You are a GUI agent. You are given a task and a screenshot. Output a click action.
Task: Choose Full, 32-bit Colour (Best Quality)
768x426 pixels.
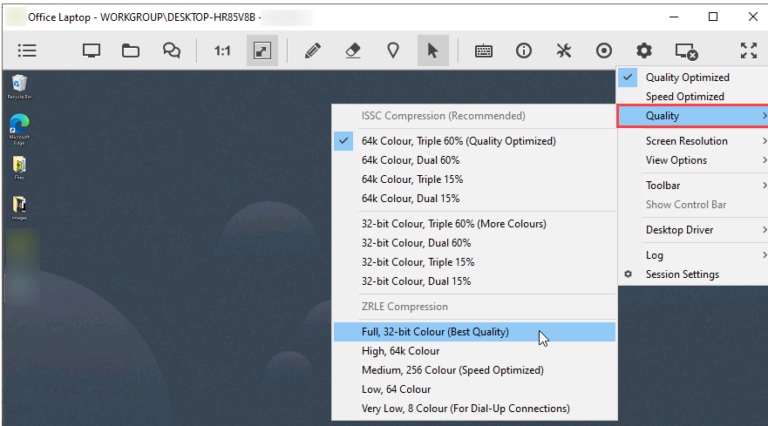474,332
